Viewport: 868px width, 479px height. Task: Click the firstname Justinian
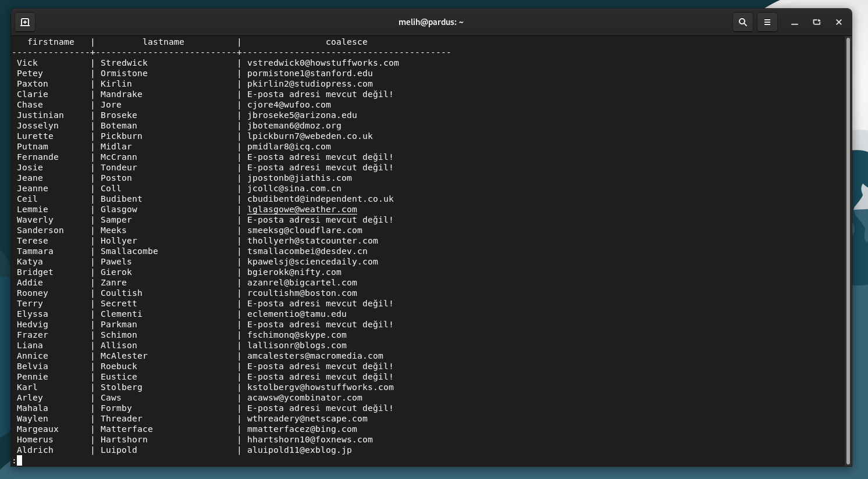click(40, 115)
